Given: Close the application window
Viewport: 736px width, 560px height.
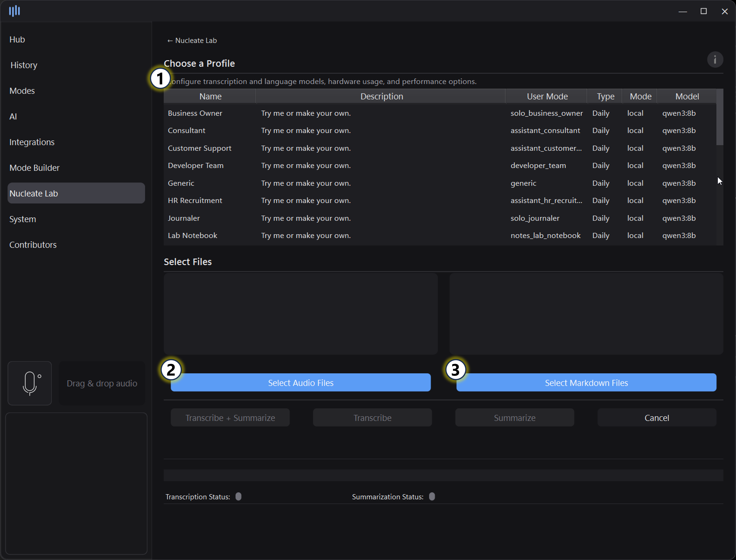Looking at the screenshot, I should pyautogui.click(x=724, y=11).
